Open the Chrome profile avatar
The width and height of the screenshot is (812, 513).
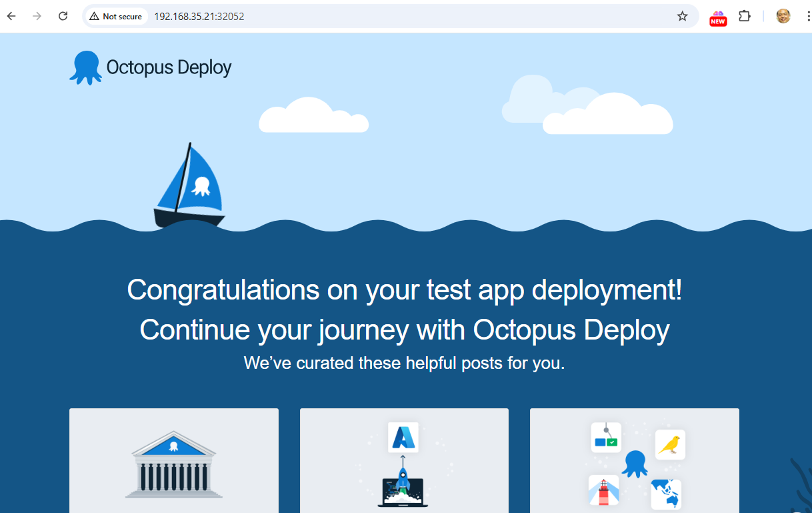(x=783, y=16)
